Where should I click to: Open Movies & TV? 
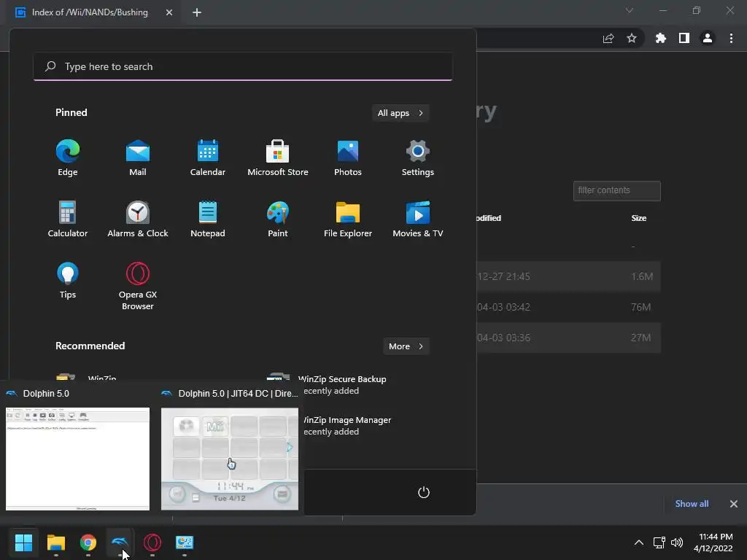point(418,219)
